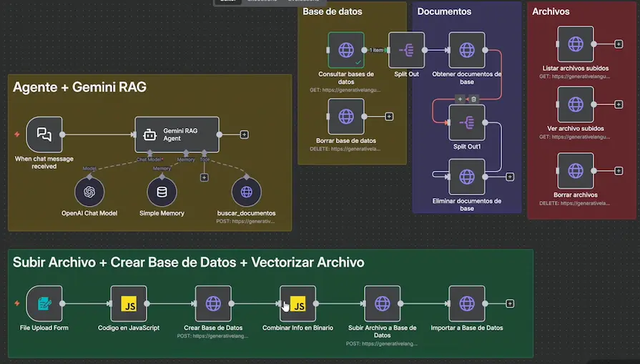Select the Consultar bases de datos node
Screen dimensions: 640x364
tap(346, 50)
